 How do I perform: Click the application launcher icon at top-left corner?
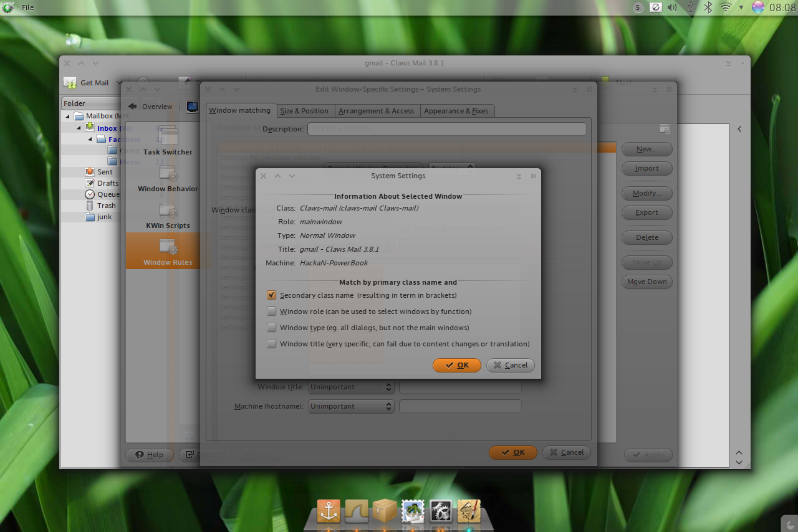(x=7, y=7)
